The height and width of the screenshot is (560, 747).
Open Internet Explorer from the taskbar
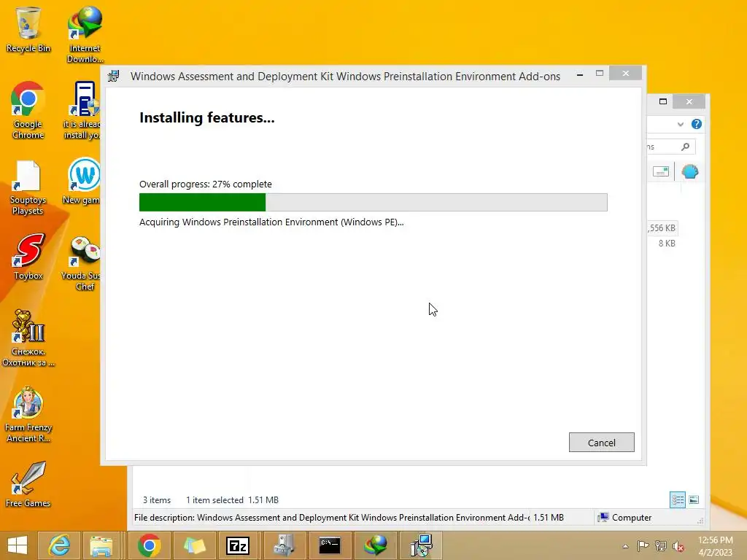60,545
